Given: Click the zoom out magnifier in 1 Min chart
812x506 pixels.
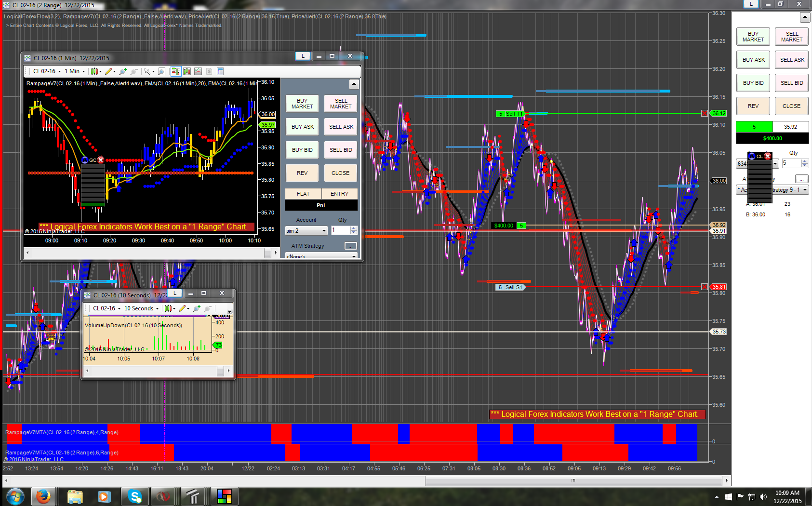Looking at the screenshot, I should point(134,71).
